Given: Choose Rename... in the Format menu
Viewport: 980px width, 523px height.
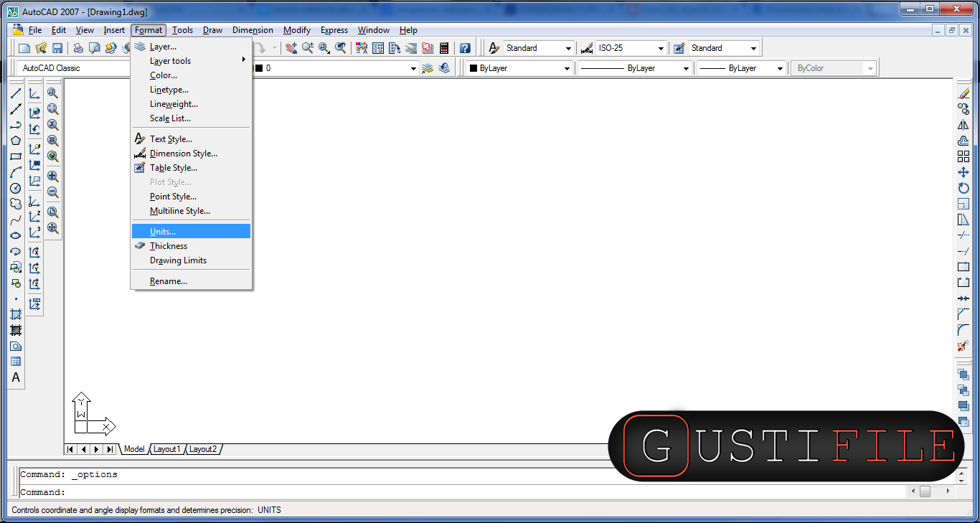Looking at the screenshot, I should [191, 281].
